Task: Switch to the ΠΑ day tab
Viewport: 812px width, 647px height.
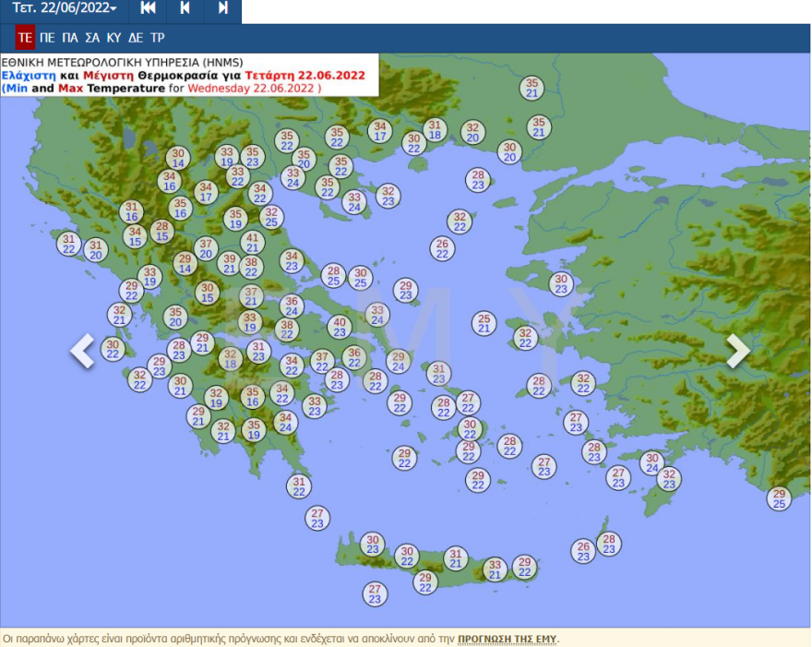Action: tap(69, 38)
